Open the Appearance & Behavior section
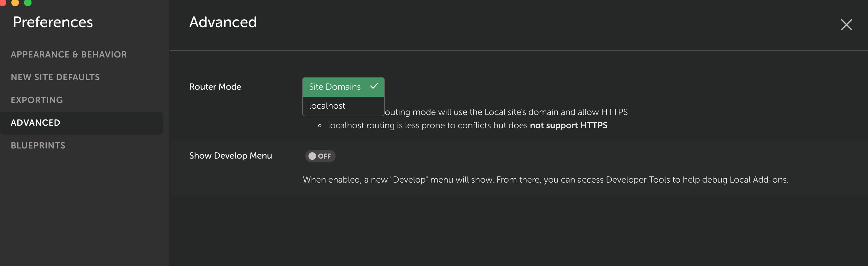The width and height of the screenshot is (868, 266). (69, 54)
